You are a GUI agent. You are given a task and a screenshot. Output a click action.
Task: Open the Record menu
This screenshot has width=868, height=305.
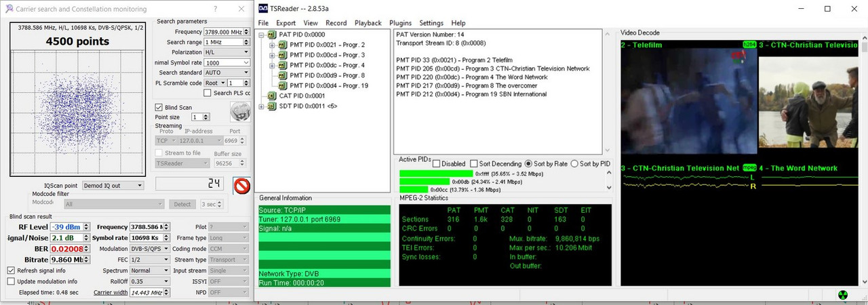336,23
